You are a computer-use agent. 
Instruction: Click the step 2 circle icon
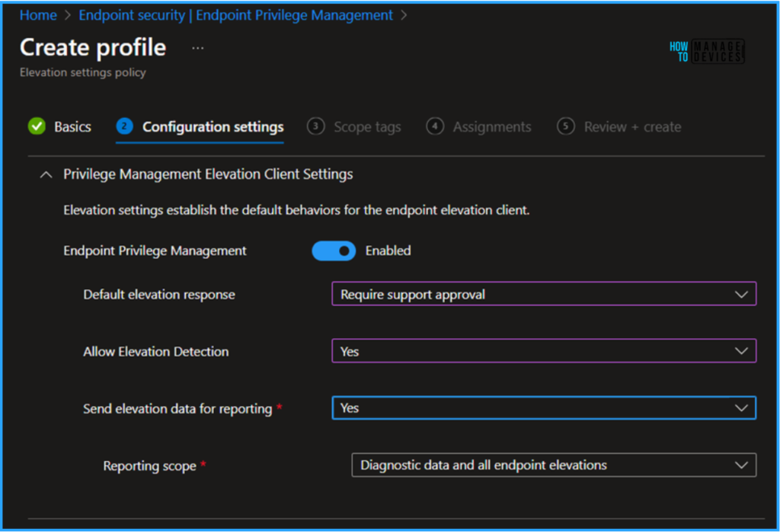click(x=124, y=126)
